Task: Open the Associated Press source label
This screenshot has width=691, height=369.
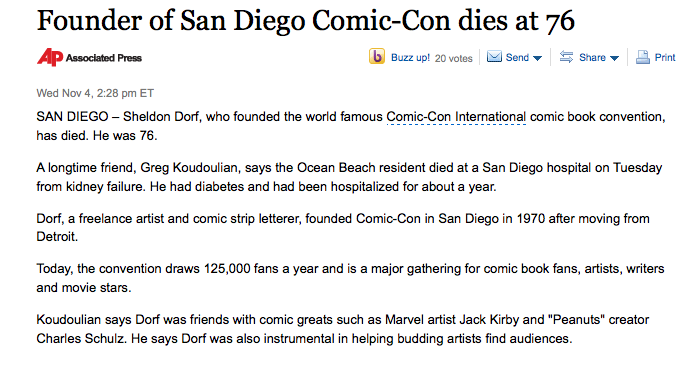Action: (x=104, y=58)
